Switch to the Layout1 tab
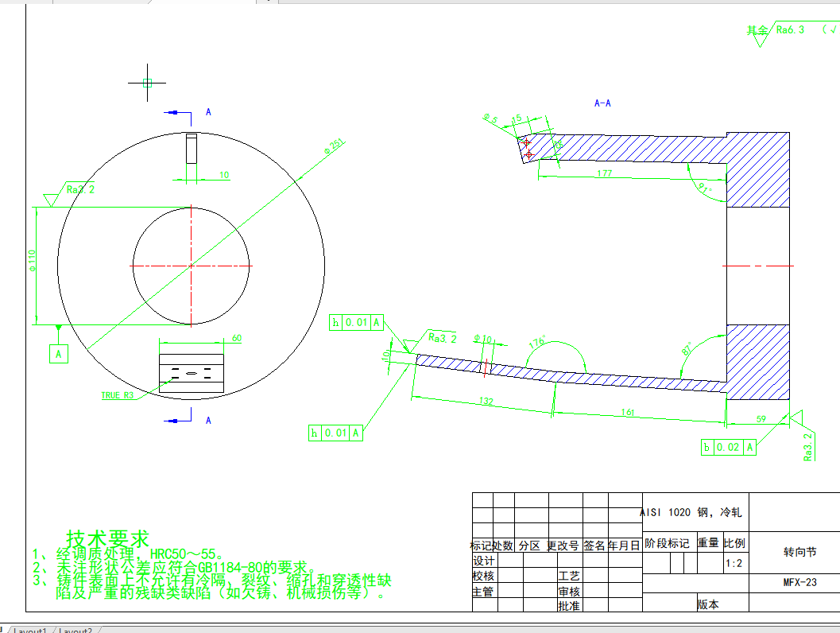 pos(30,630)
